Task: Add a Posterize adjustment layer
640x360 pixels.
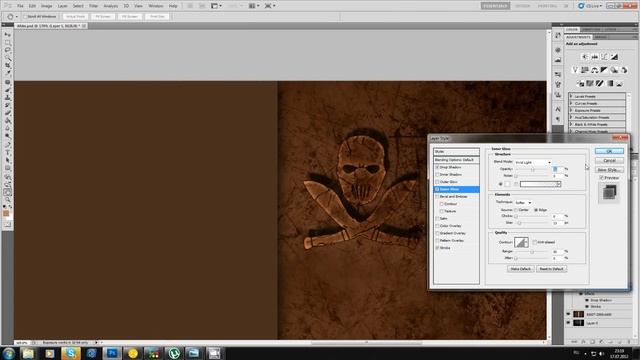Action: pyautogui.click(x=590, y=84)
